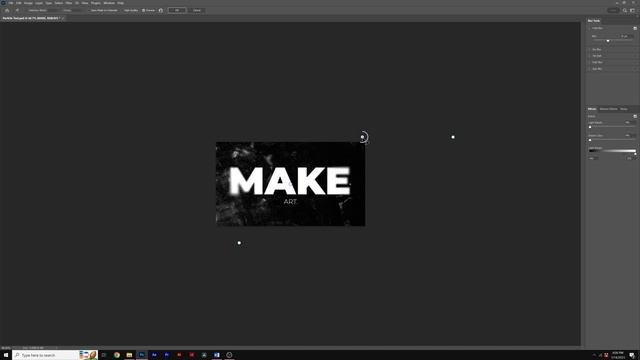Open Task View in the taskbar
Image resolution: width=640 pixels, height=360 pixels.
[104, 355]
